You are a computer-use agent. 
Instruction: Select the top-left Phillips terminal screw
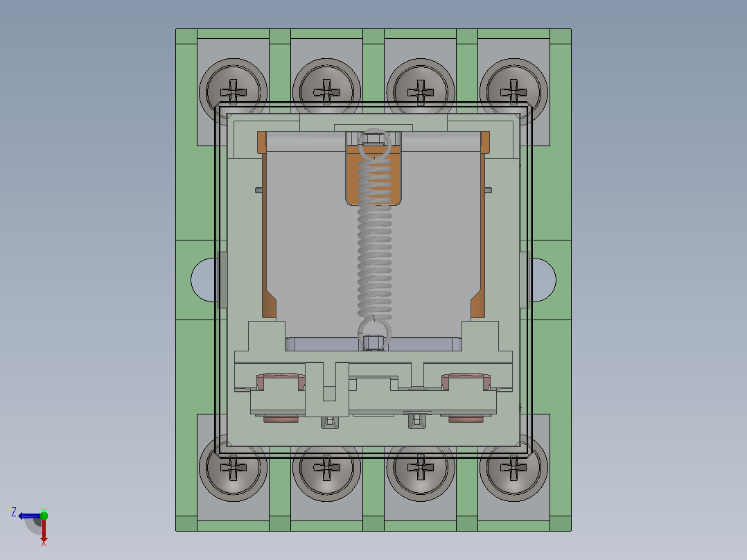[x=233, y=91]
